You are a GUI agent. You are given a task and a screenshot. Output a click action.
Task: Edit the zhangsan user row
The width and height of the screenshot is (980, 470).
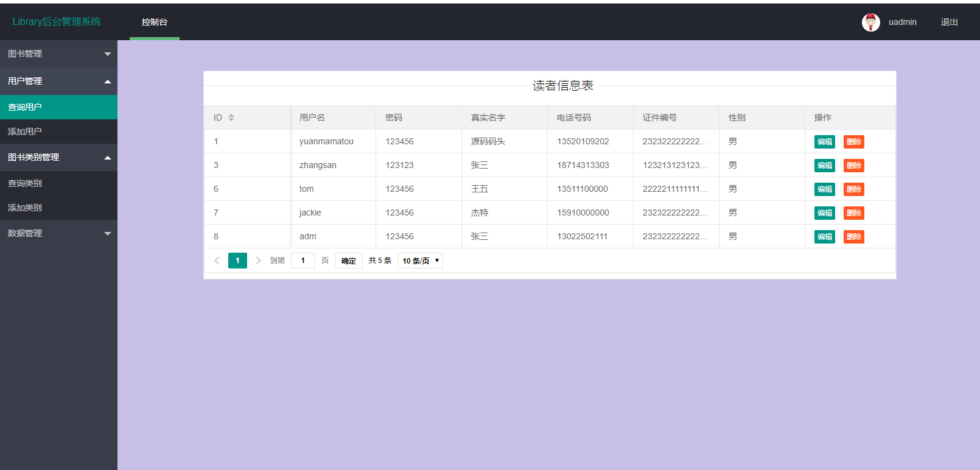point(825,166)
